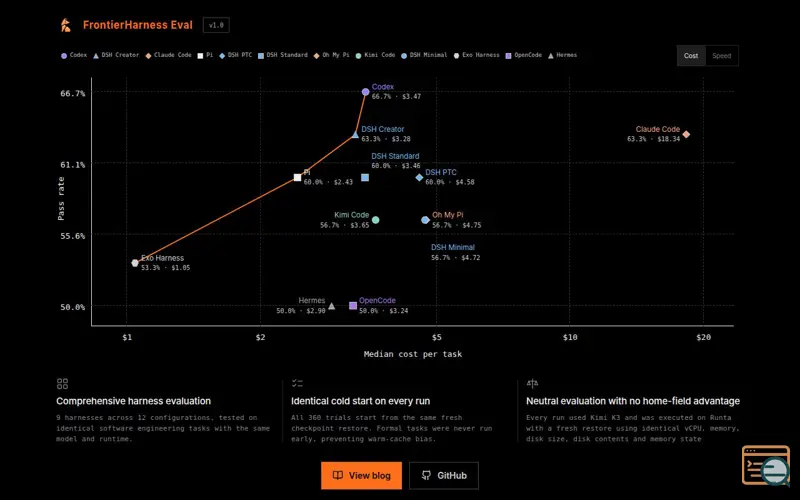Click the checklist icon above Identical cold start
Viewport: 800px width, 500px height.
coord(297,383)
